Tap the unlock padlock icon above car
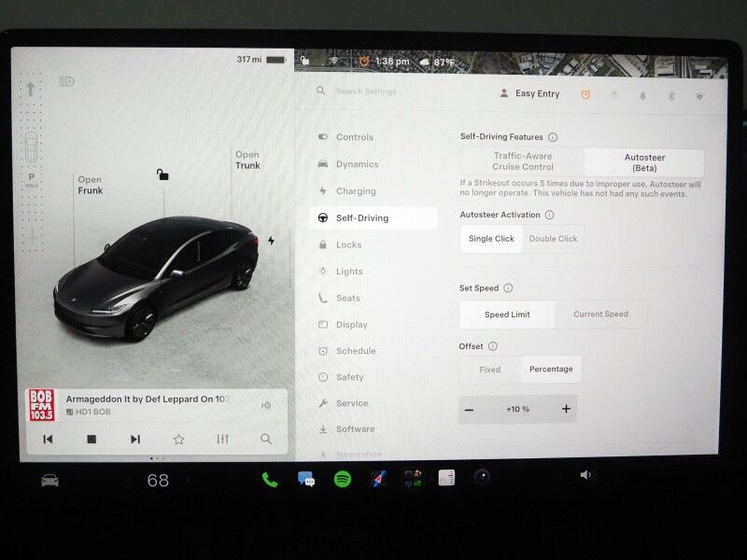 [162, 175]
